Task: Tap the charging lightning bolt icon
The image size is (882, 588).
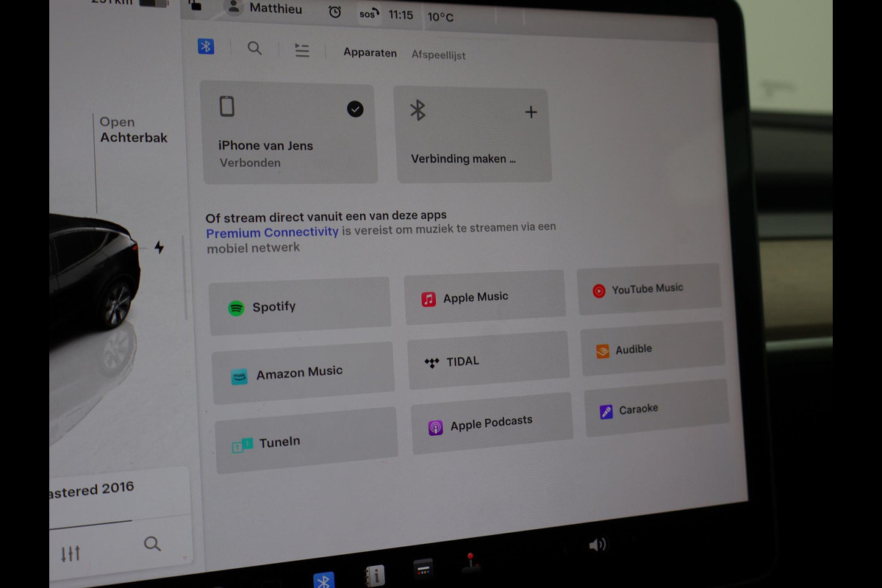Action: point(159,248)
